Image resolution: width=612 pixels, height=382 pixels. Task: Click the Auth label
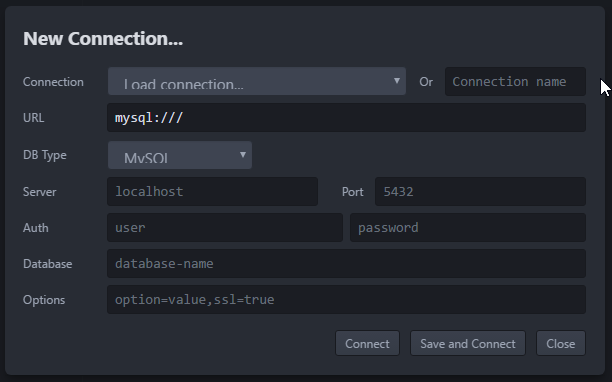pos(36,228)
